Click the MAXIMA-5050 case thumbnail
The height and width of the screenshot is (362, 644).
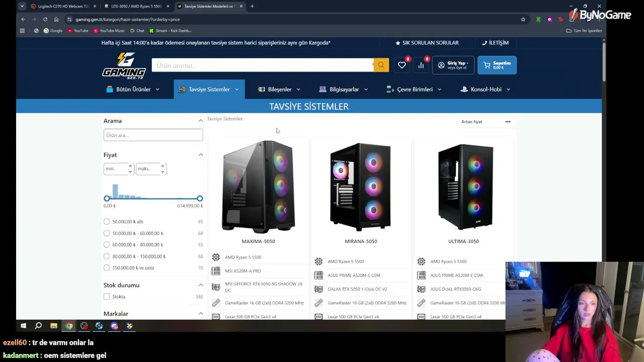[x=258, y=187]
